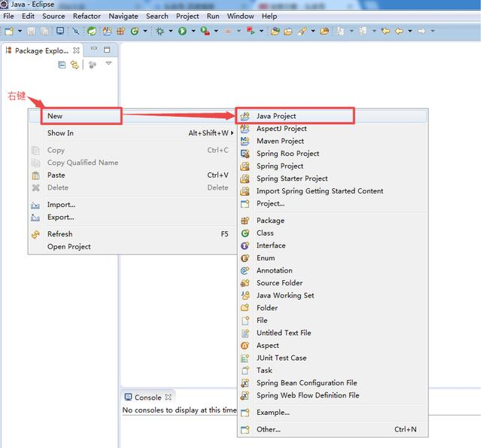Click the New wizard toolbar icon
Viewport: 483px width, 448px height.
coord(9,31)
